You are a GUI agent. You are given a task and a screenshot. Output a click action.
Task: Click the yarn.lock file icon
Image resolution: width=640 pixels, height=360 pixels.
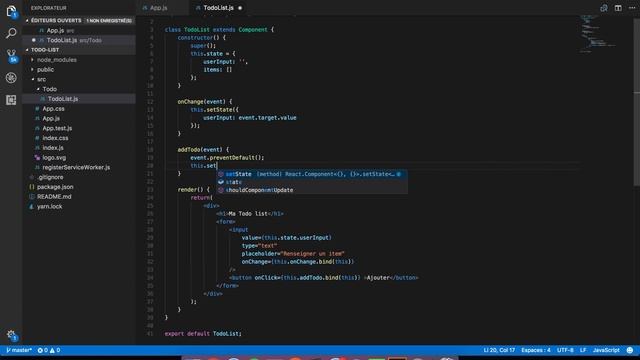point(31,207)
